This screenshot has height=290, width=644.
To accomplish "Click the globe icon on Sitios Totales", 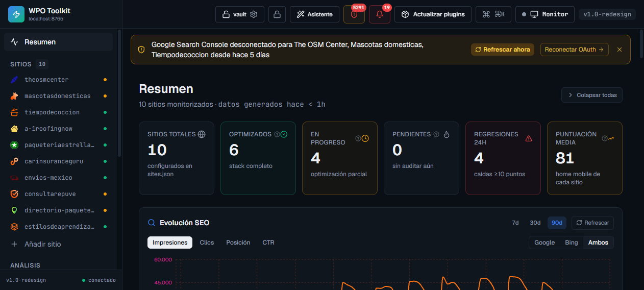I will 202,134.
